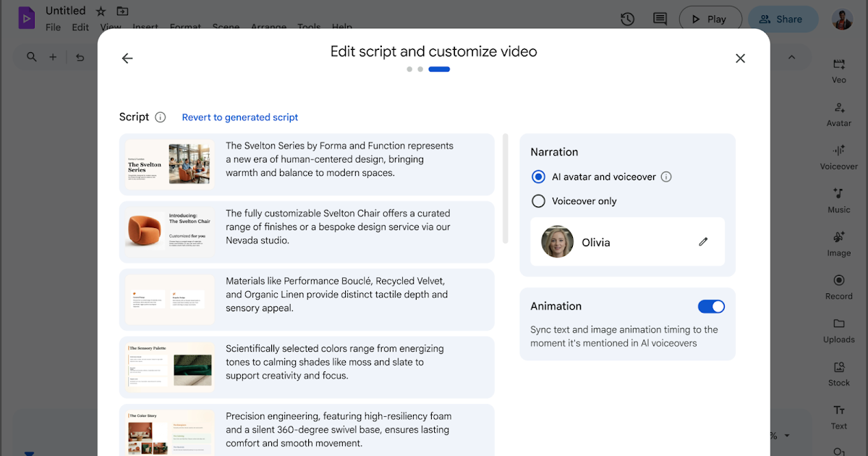
Task: Open the Avatar sidebar tool
Action: tap(839, 114)
